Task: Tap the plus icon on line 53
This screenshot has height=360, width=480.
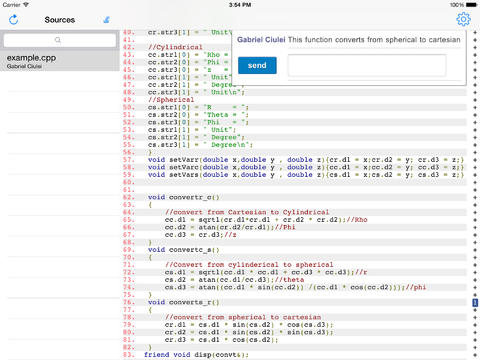Action: point(475,130)
